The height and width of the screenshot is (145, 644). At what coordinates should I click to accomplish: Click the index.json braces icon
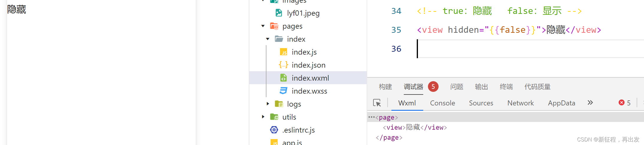tap(283, 65)
